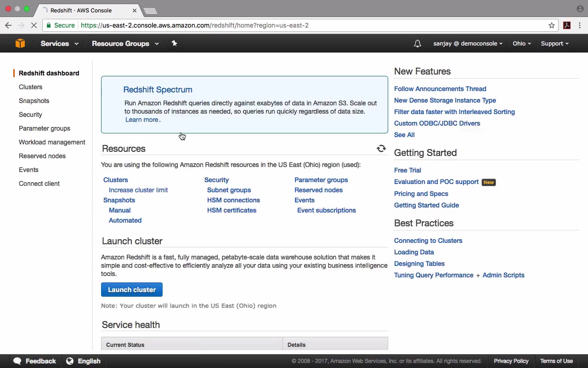Open Workload management in the sidebar

[52, 142]
